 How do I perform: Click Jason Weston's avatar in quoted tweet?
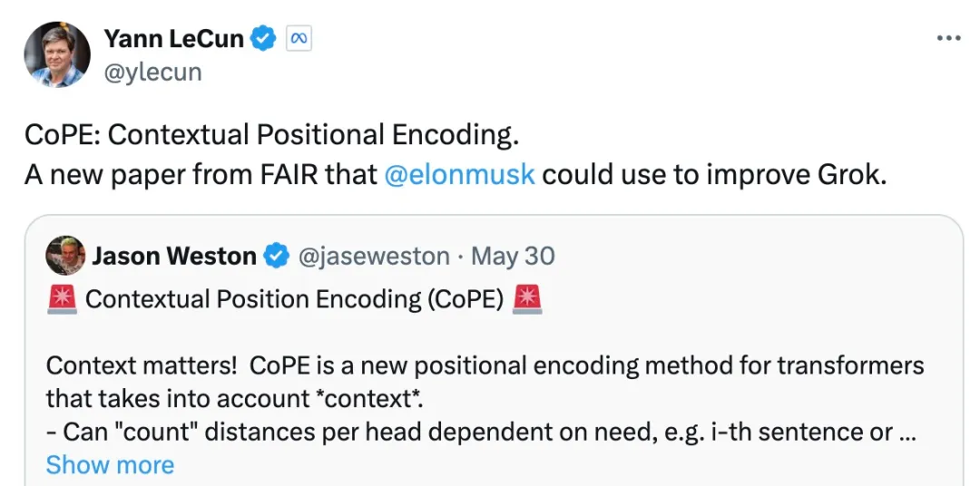point(65,256)
